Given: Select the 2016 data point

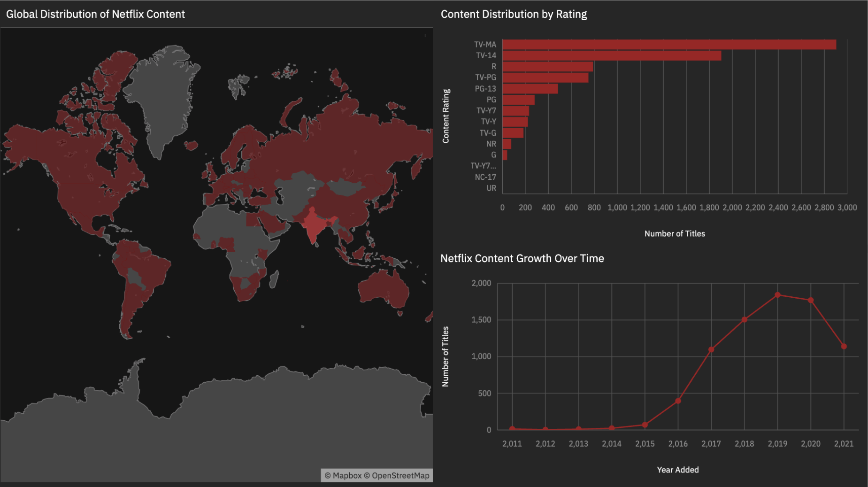Looking at the screenshot, I should 678,401.
